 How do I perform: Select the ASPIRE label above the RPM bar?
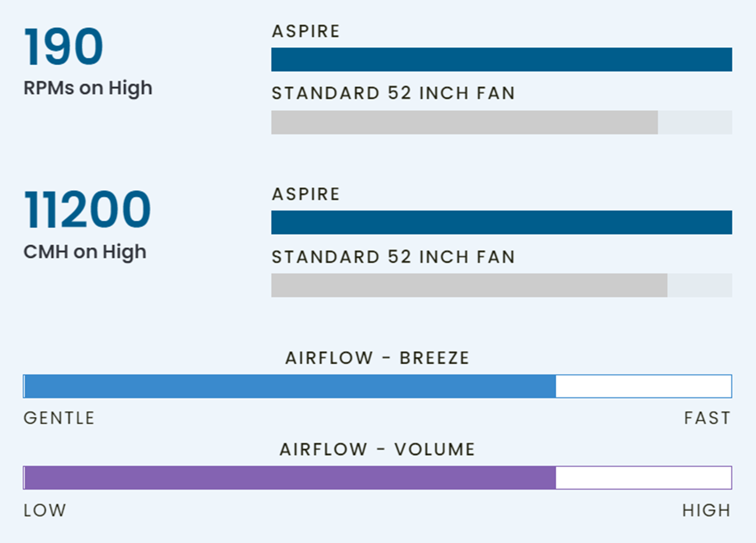coord(306,32)
